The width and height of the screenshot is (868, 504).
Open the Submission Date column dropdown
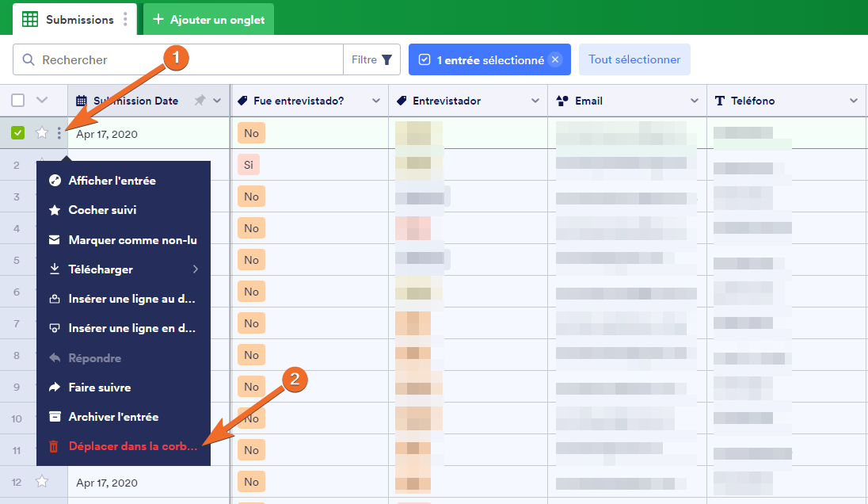(217, 101)
